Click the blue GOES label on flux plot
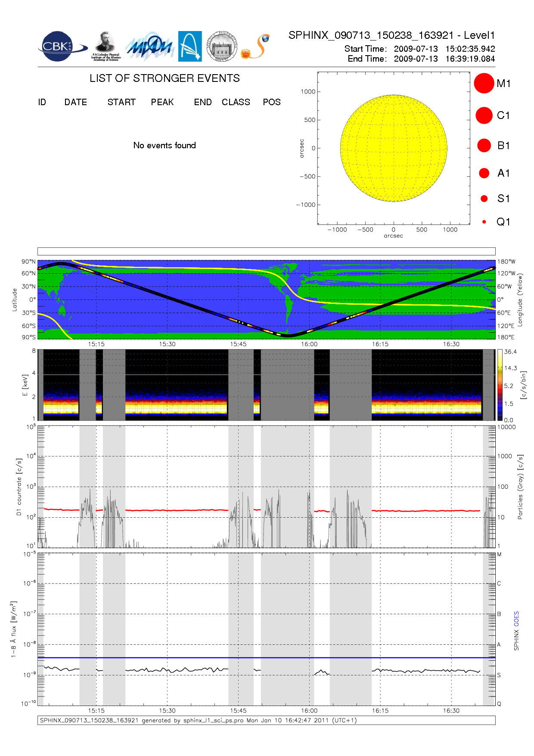Screen dimensions: 534x756 (516, 619)
